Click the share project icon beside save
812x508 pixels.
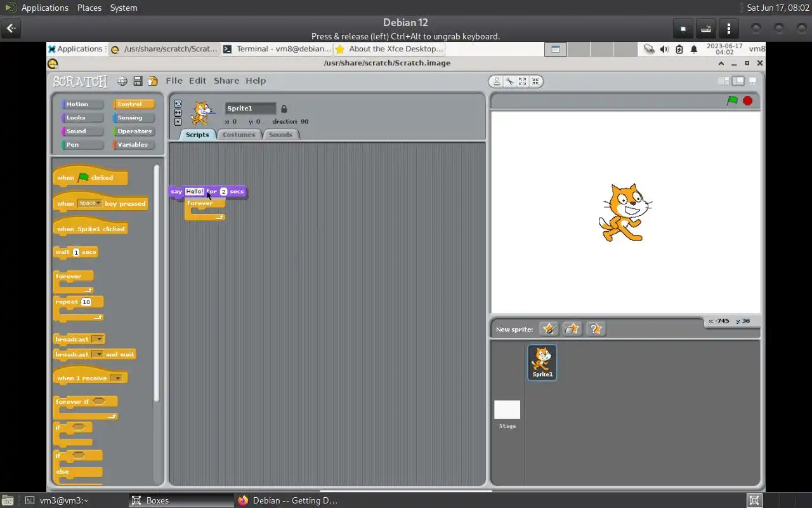152,81
